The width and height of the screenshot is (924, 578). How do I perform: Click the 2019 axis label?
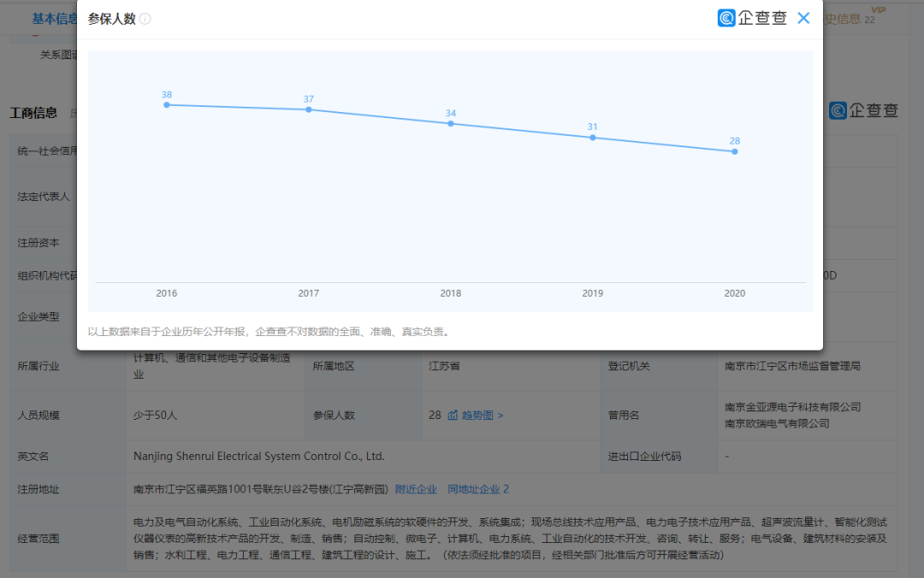pos(593,293)
